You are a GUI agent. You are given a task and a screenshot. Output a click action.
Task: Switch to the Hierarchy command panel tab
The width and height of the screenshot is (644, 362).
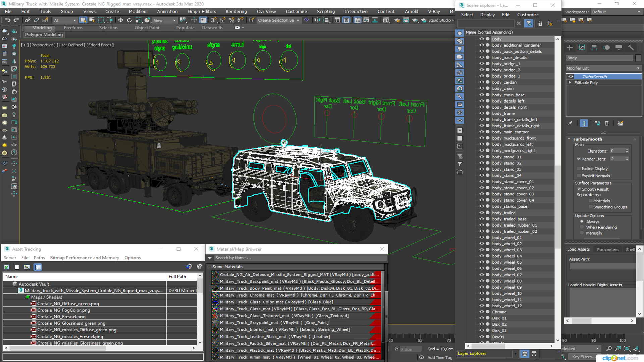[x=594, y=48]
